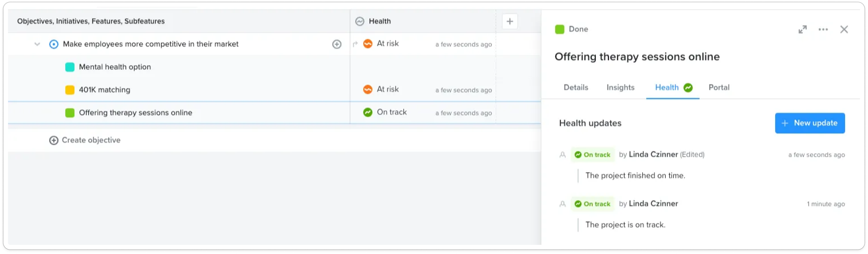Click the inherited health arrow icon on objective
868x254 pixels.
pyautogui.click(x=355, y=44)
